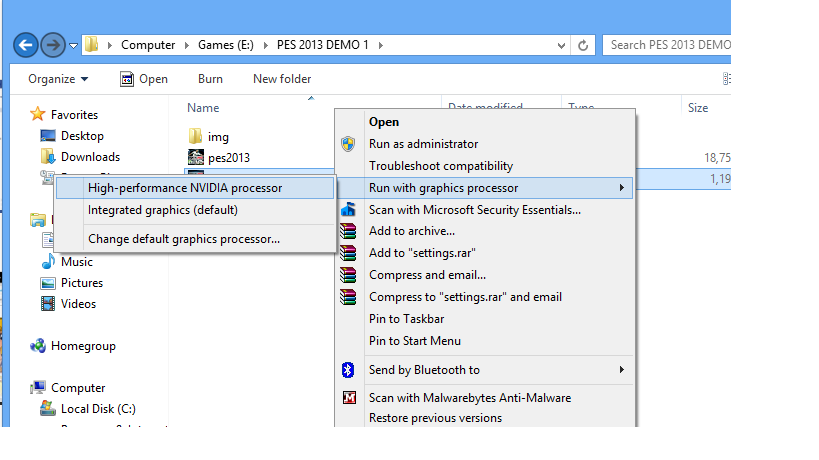Open Music library
The image size is (819, 460).
76,262
